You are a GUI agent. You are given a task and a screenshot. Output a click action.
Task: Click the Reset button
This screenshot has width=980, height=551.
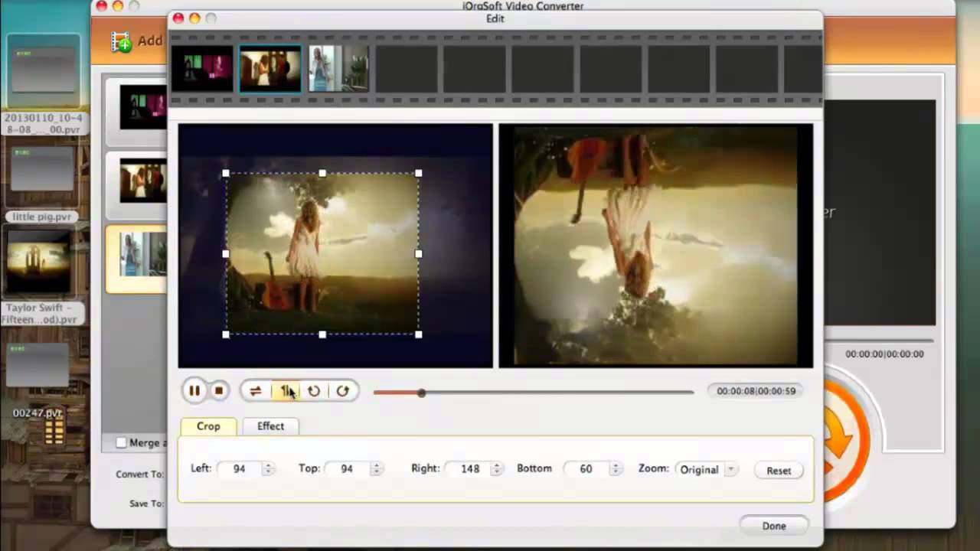[x=779, y=471]
